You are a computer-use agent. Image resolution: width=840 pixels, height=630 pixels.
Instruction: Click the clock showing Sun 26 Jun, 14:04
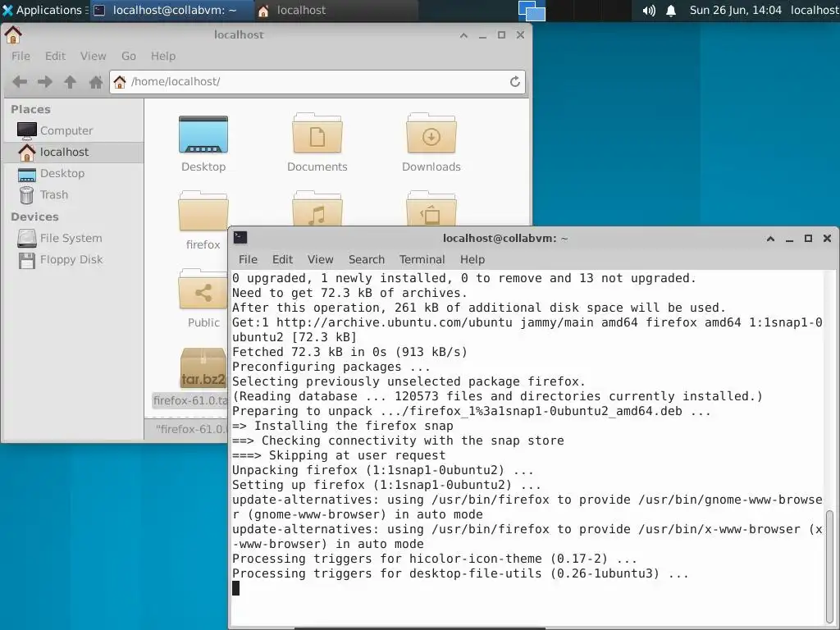pos(735,10)
